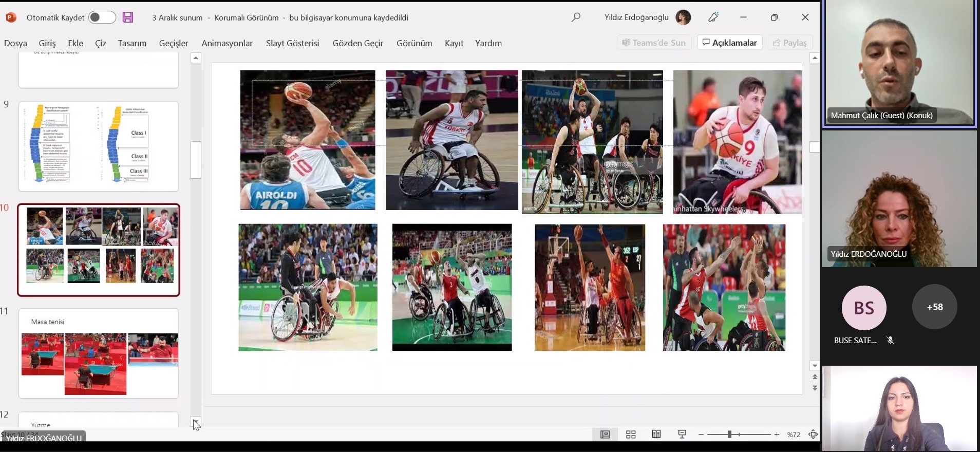Screen dimensions: 980x452
Task: Open the Görünüm tab
Action: point(414,43)
